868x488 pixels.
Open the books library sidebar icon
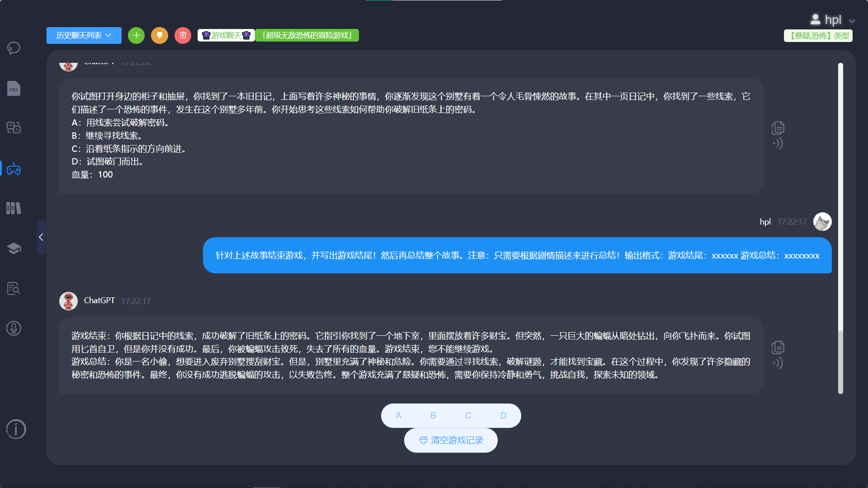coord(14,208)
